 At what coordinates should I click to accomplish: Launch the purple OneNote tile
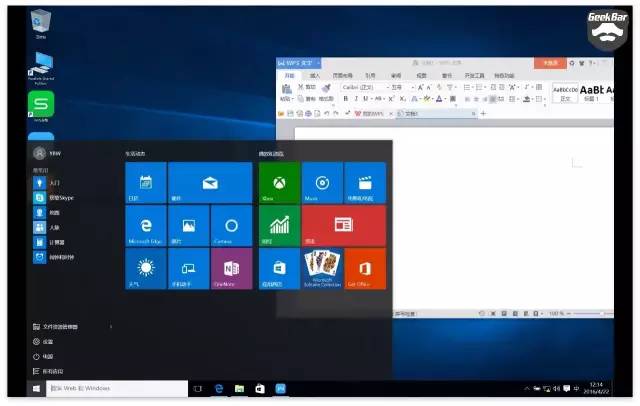click(x=231, y=268)
